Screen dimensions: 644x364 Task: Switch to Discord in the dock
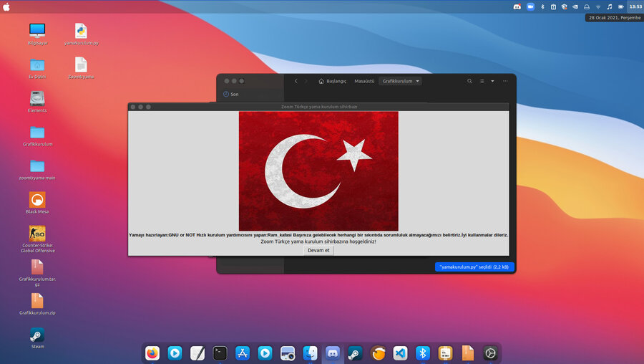[x=333, y=353]
